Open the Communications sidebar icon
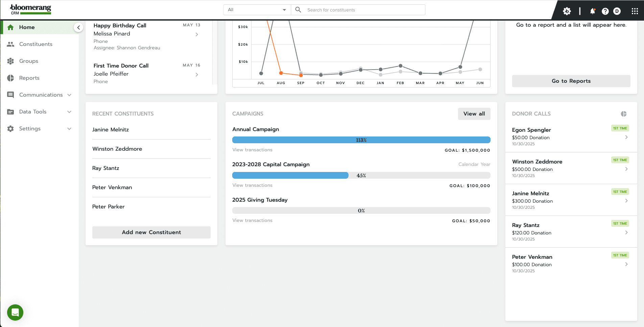The width and height of the screenshot is (644, 327). pyautogui.click(x=10, y=95)
